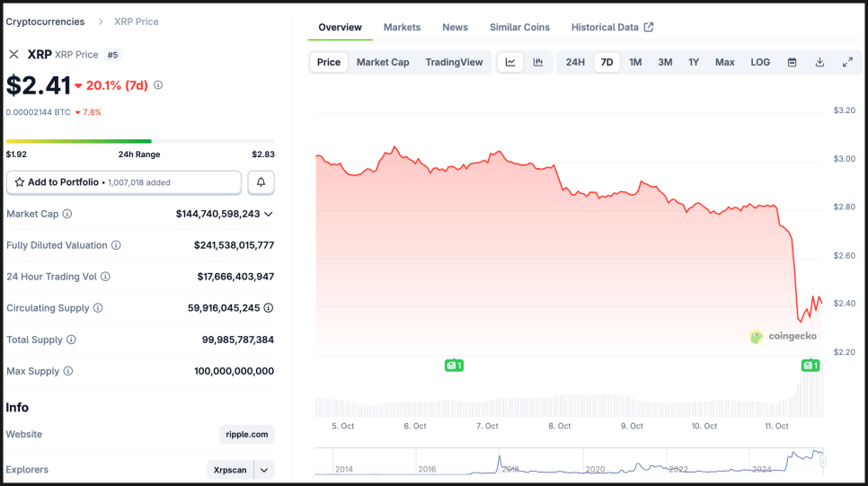Expand the Market Cap value chevron
Viewport: 868px width, 486px height.
[269, 214]
